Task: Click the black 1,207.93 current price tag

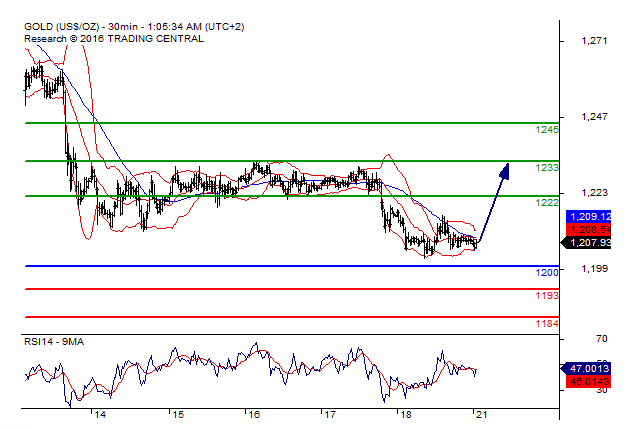Action: [586, 243]
